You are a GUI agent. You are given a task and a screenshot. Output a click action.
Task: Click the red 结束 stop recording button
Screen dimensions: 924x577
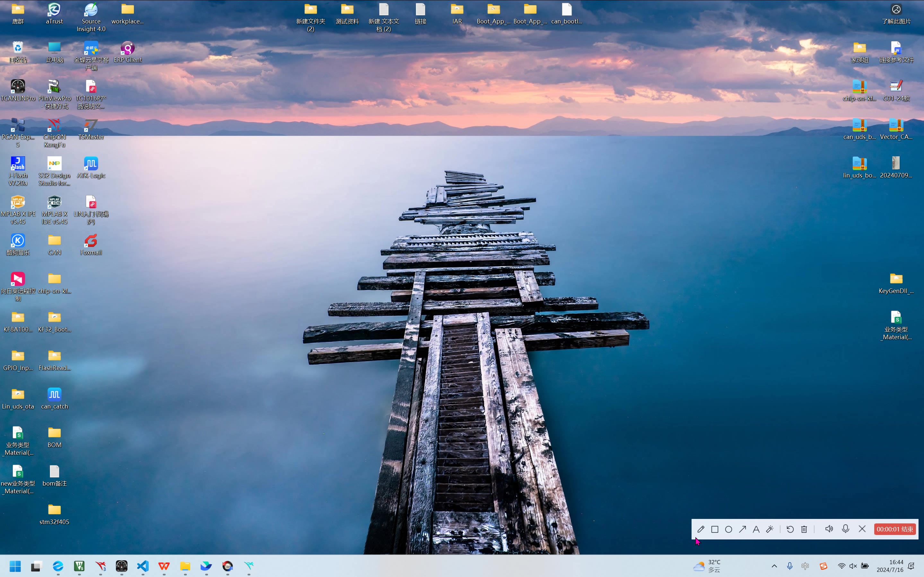[x=894, y=529]
